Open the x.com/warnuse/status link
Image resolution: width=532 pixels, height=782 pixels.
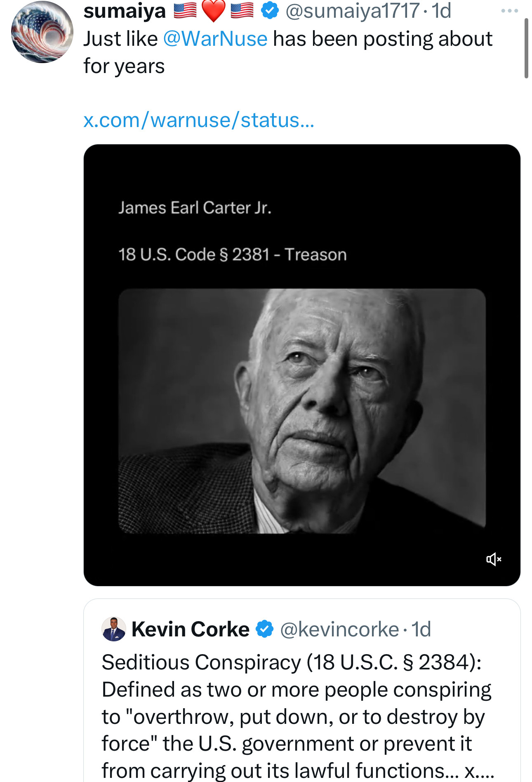pyautogui.click(x=199, y=120)
